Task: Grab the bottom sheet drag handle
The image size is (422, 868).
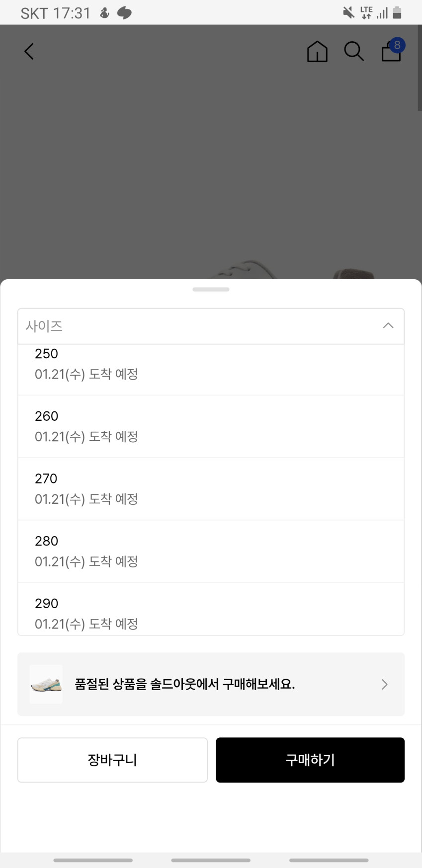Action: point(211,289)
